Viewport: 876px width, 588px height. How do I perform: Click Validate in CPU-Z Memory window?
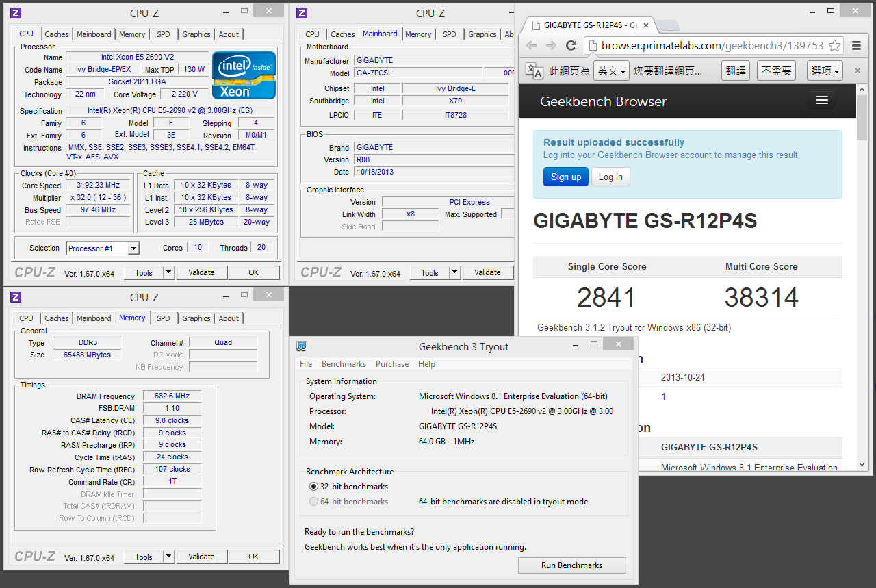[201, 557]
